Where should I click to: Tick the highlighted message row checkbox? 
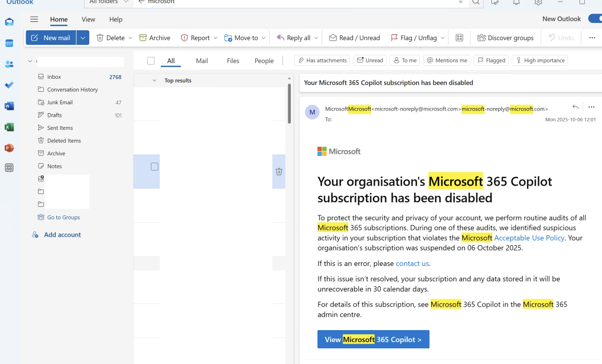pos(155,166)
